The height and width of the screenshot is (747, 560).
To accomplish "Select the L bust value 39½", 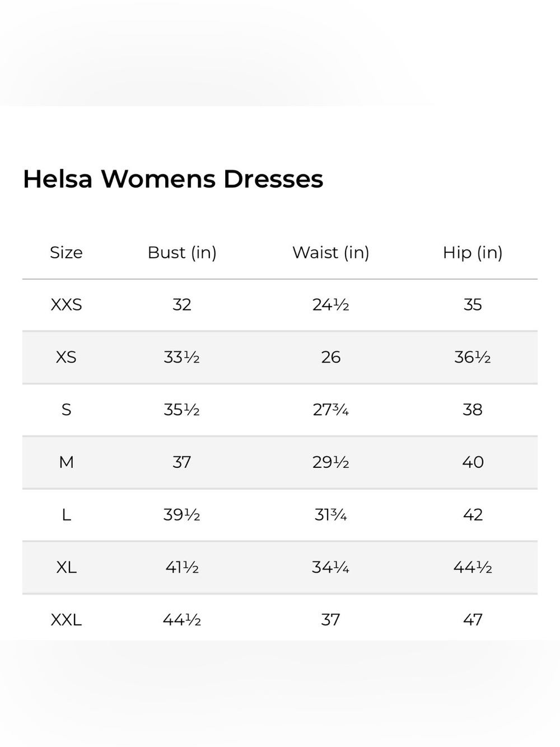I will coord(182,515).
